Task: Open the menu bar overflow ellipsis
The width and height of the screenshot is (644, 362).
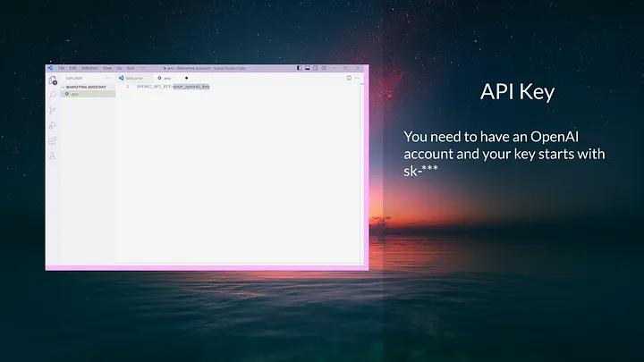Action: pyautogui.click(x=143, y=68)
